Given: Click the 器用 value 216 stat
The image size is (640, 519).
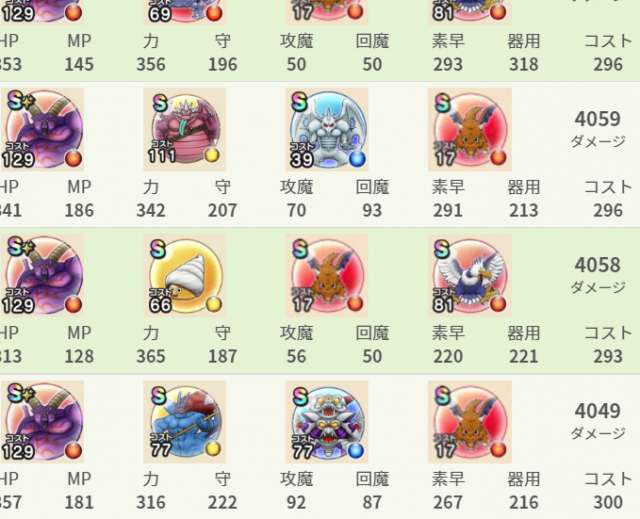Looking at the screenshot, I should click(x=524, y=503).
